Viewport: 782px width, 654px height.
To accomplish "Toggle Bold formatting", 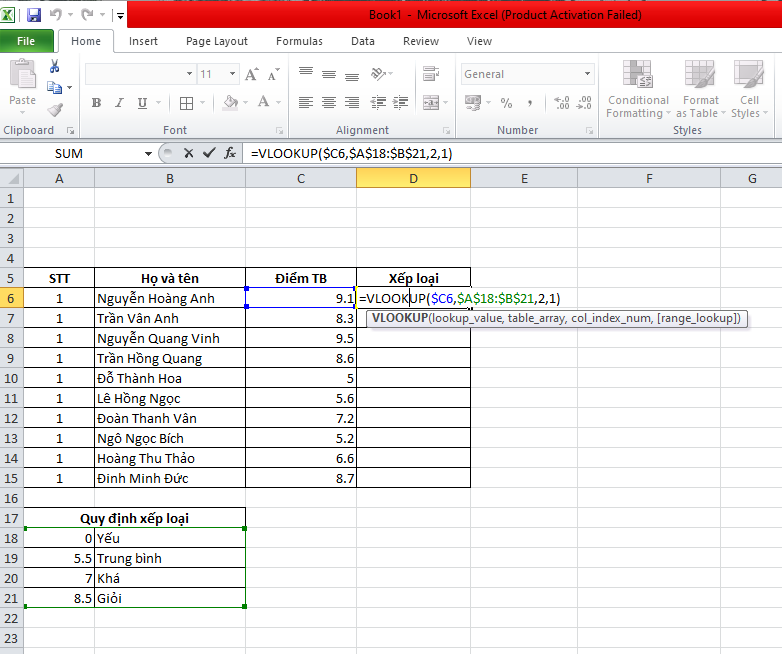I will tap(96, 103).
